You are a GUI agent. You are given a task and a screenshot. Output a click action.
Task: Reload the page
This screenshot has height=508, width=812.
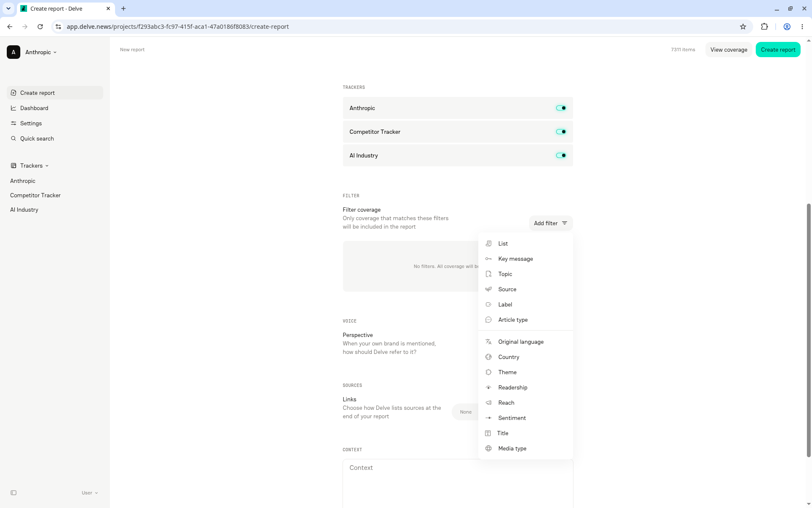click(40, 27)
